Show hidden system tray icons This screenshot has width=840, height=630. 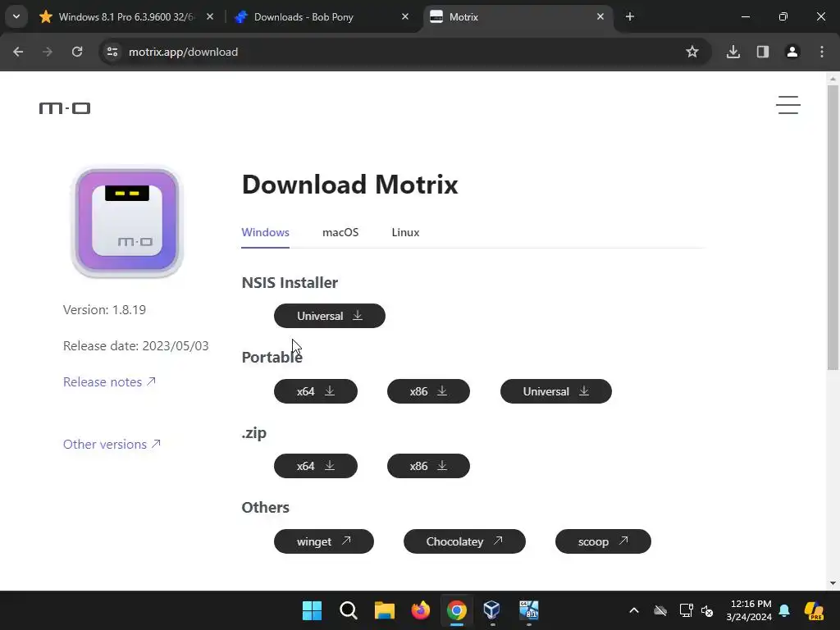[634, 610]
